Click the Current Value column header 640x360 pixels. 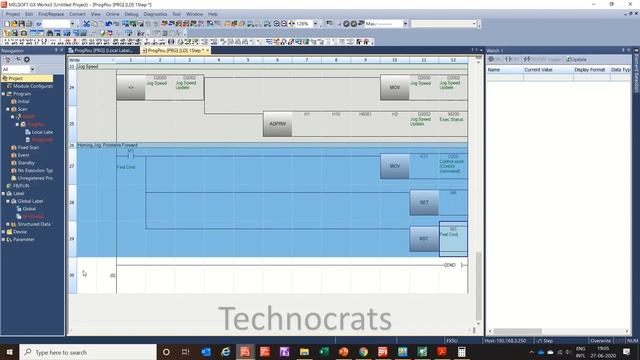(548, 70)
